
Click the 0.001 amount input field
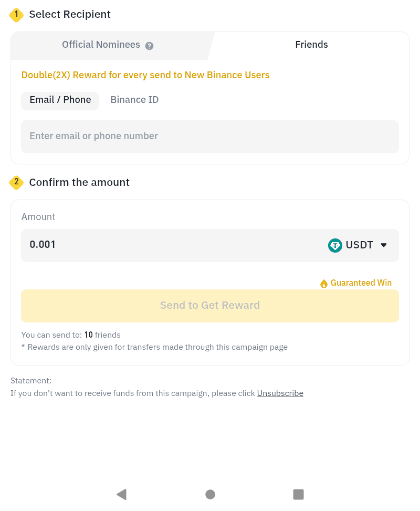173,245
